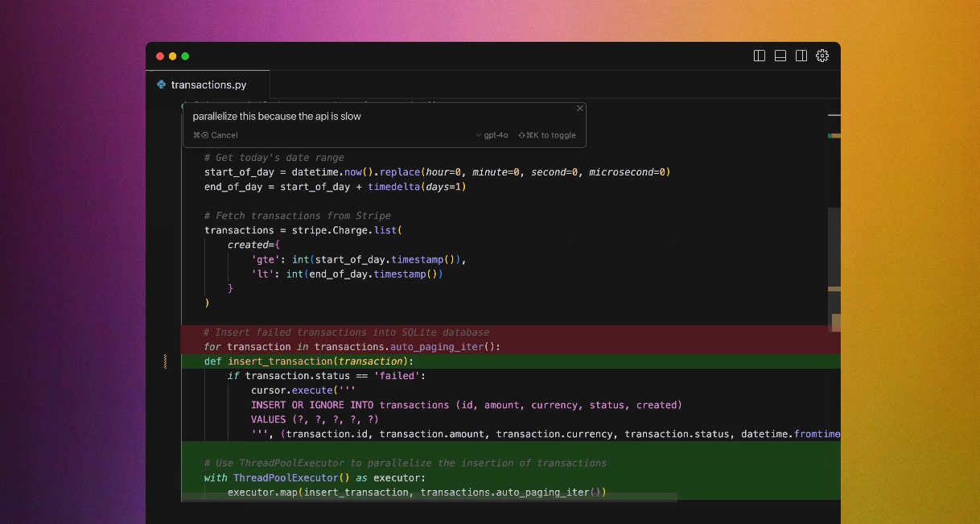Click the 'executor.map(insert_transaction' line

click(x=417, y=492)
